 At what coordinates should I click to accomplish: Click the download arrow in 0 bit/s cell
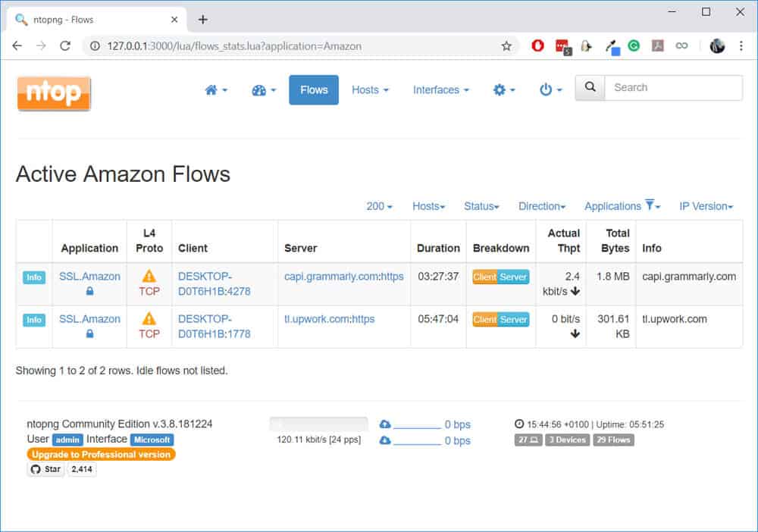575,333
